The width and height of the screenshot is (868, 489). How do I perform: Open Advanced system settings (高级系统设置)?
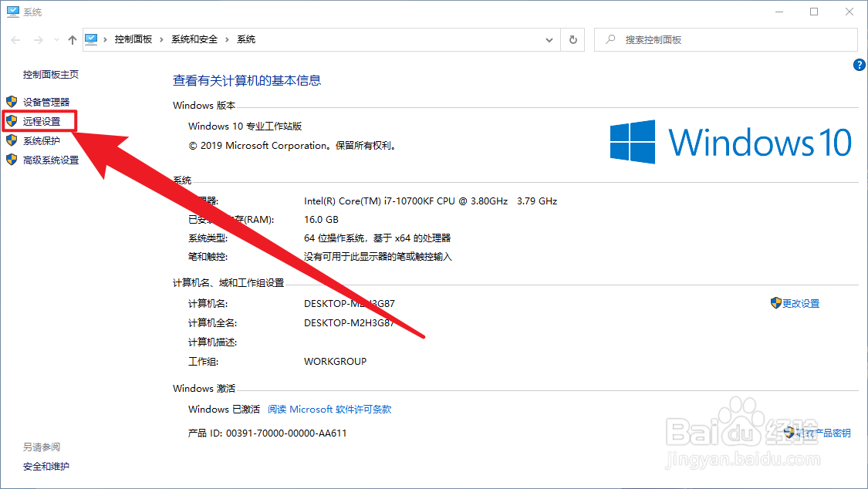[x=51, y=160]
